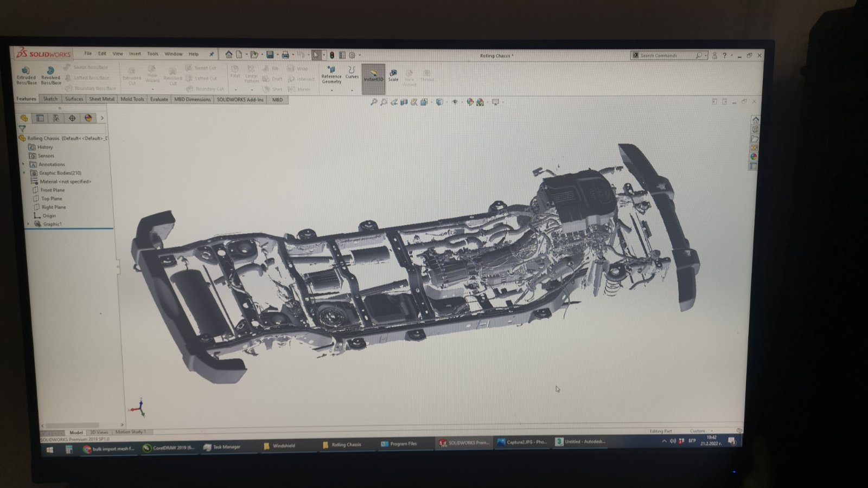Open the PropertyManager tab icon

click(40, 118)
